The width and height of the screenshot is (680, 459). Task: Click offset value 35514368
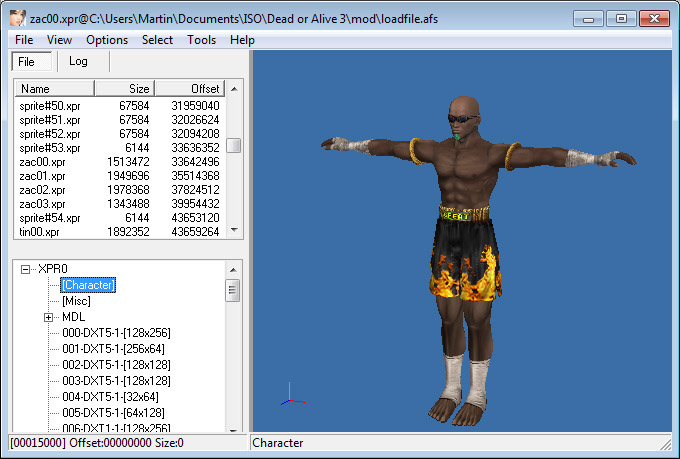tap(195, 176)
